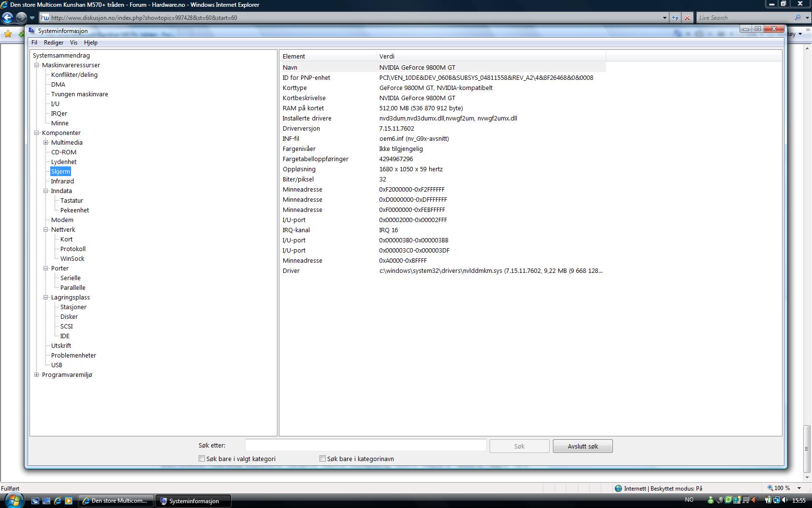Collapse the Komponenter tree node

(x=37, y=133)
